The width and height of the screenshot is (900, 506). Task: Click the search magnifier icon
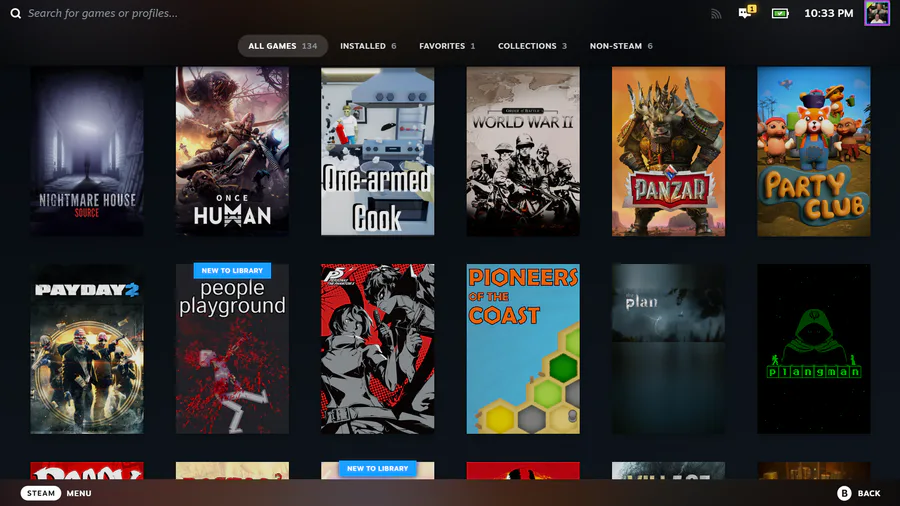tap(15, 13)
